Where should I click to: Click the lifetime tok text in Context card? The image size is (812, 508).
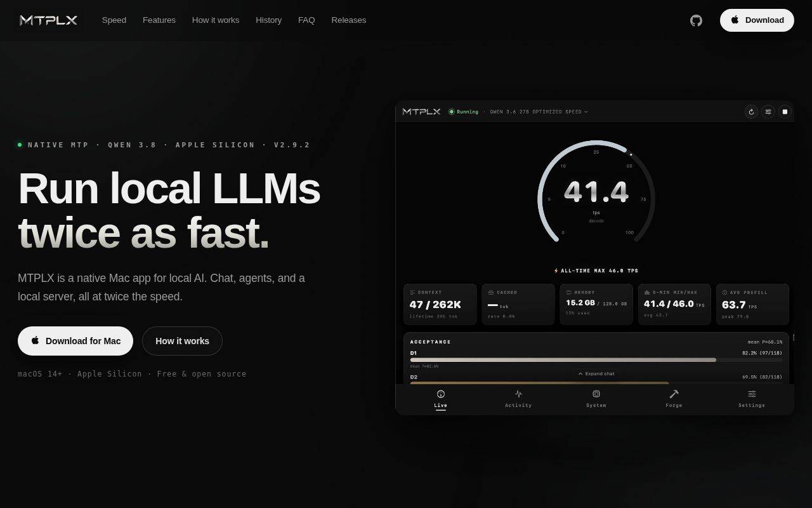coord(433,316)
